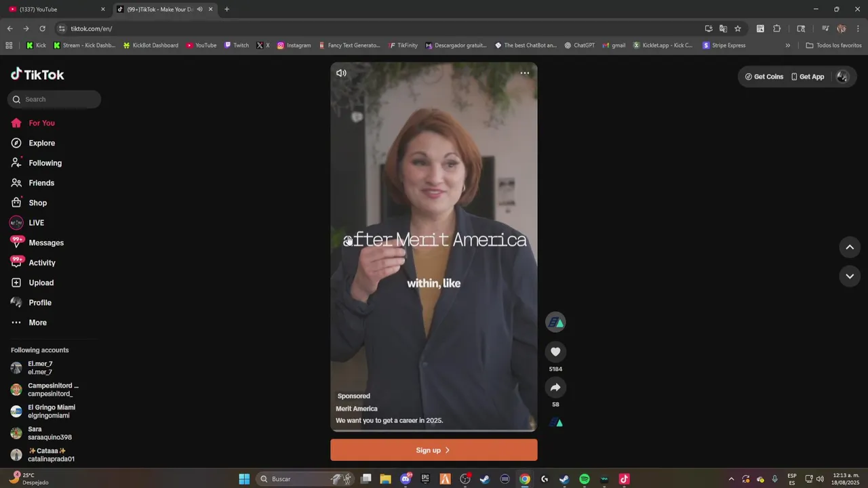
Task: Open the Kick bookmark
Action: [x=36, y=45]
